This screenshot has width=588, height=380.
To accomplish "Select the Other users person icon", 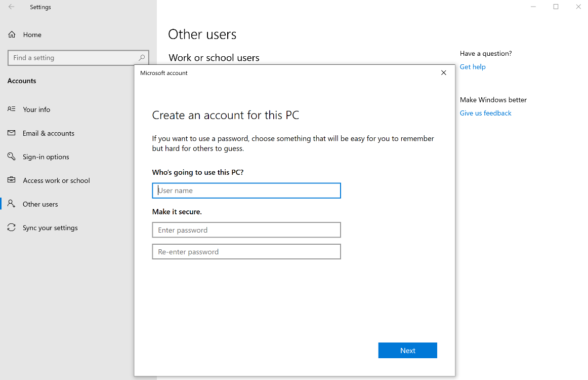I will pyautogui.click(x=12, y=204).
